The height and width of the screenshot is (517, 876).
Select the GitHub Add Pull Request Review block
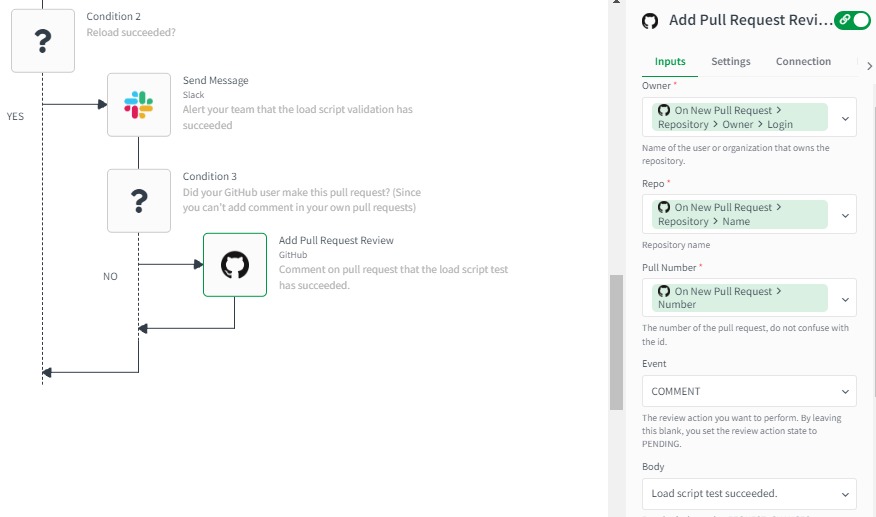235,265
